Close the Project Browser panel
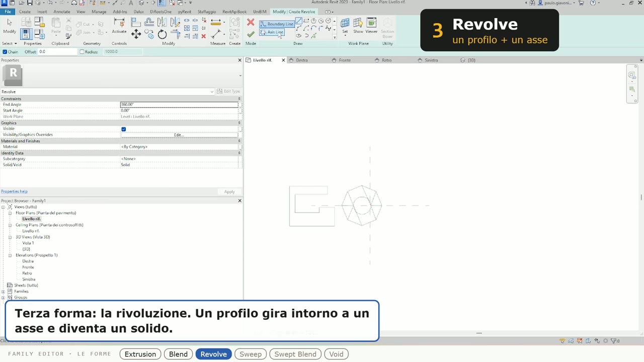This screenshot has width=644, height=362. [x=239, y=201]
